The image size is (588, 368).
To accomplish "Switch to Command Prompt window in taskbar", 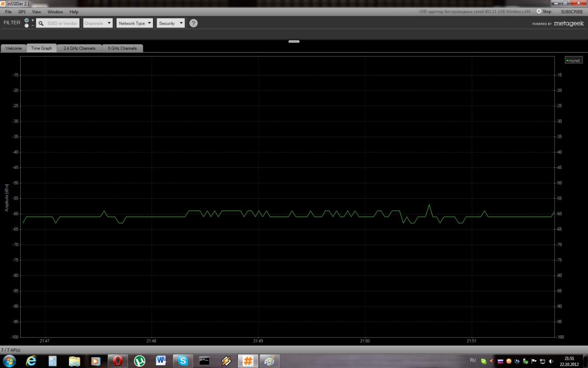I will tap(204, 361).
